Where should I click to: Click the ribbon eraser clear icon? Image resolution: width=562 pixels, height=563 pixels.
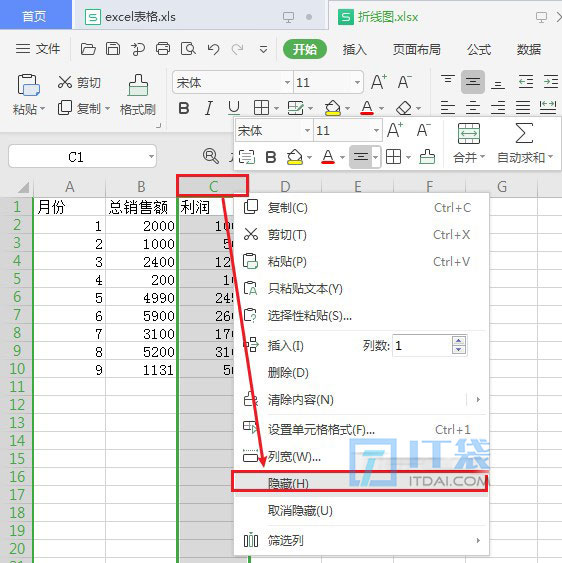(404, 108)
